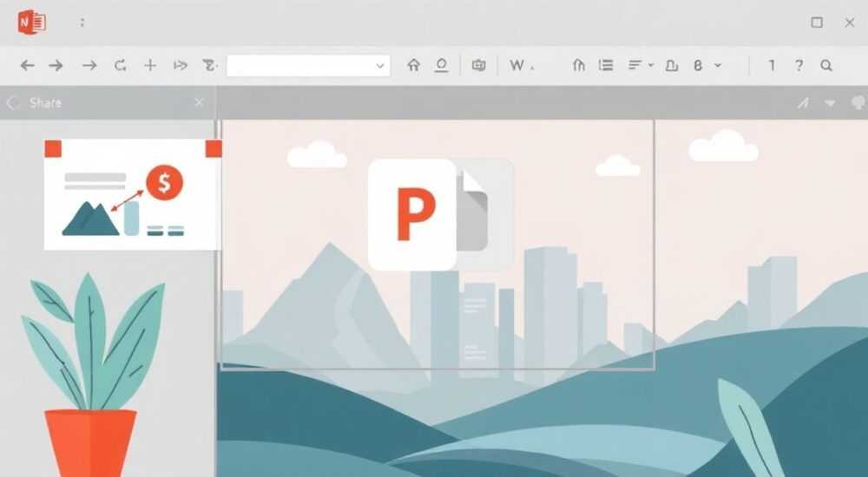Click the screen clipping camera icon
Image resolution: width=868 pixels, height=477 pixels.
coord(479,66)
